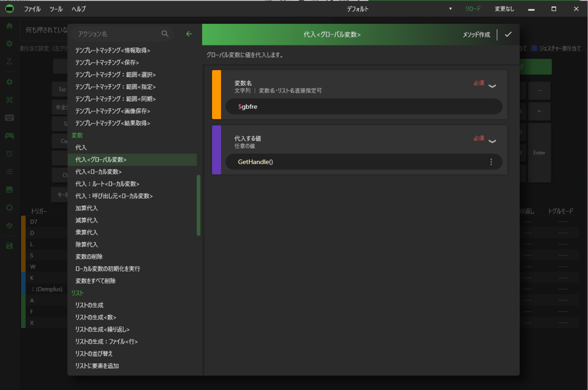588x390 pixels.
Task: Open the デフォルト profile dropdown arrow
Action: [451, 9]
